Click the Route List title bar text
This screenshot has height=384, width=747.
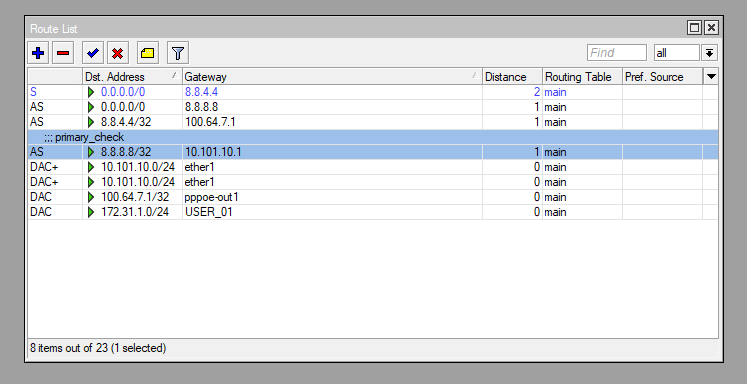[54, 29]
